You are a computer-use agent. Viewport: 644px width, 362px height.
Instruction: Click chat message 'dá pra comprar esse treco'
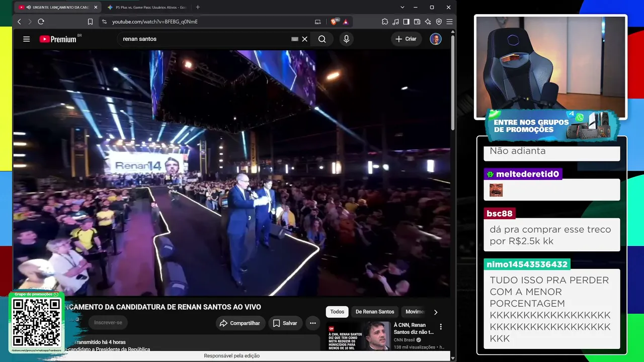550,235
